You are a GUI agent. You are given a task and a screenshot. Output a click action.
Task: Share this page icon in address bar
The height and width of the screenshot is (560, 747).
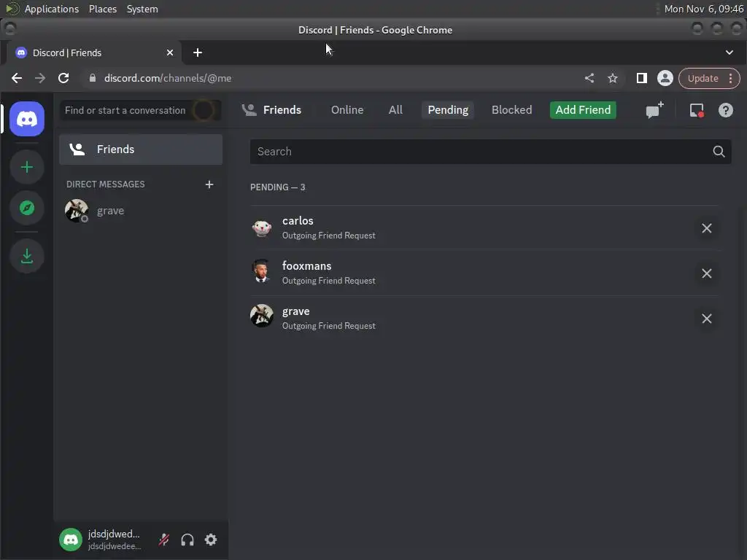(x=589, y=78)
